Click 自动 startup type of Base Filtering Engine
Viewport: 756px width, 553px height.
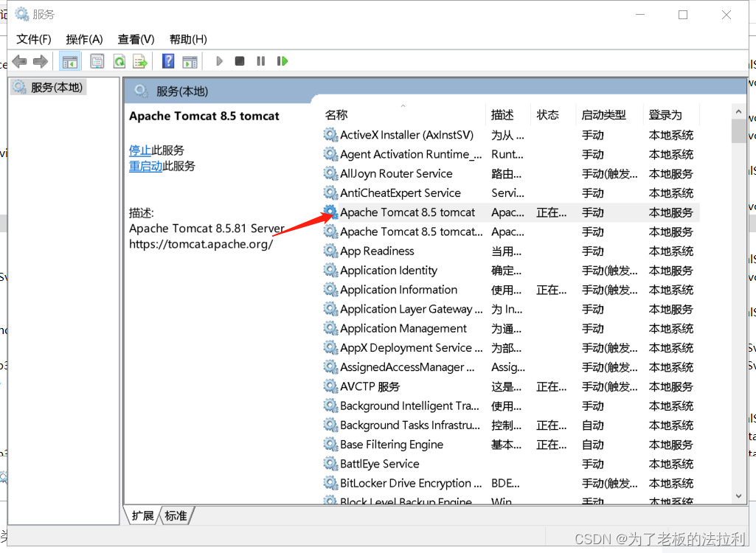click(592, 444)
